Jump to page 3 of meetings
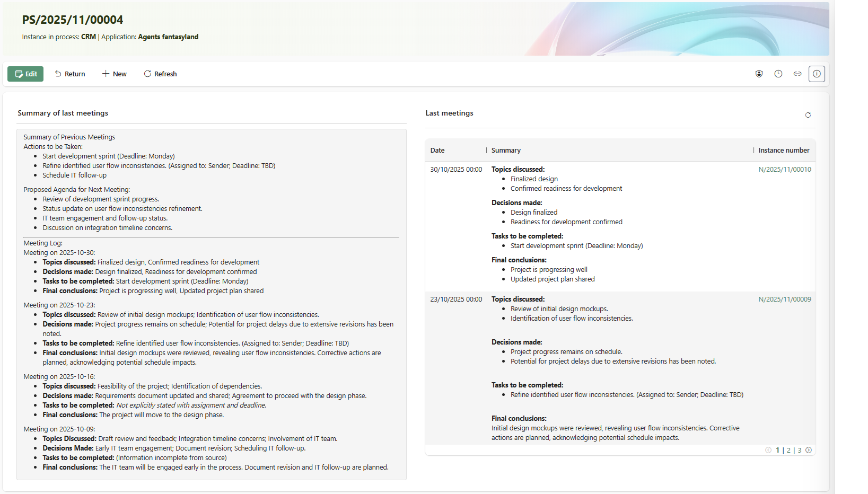The height and width of the screenshot is (494, 868). pyautogui.click(x=800, y=450)
